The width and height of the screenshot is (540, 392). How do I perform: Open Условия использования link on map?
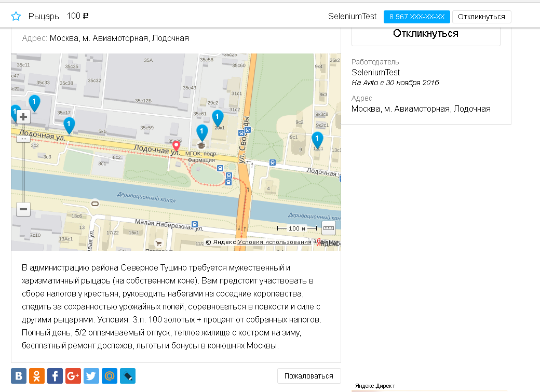(274, 242)
